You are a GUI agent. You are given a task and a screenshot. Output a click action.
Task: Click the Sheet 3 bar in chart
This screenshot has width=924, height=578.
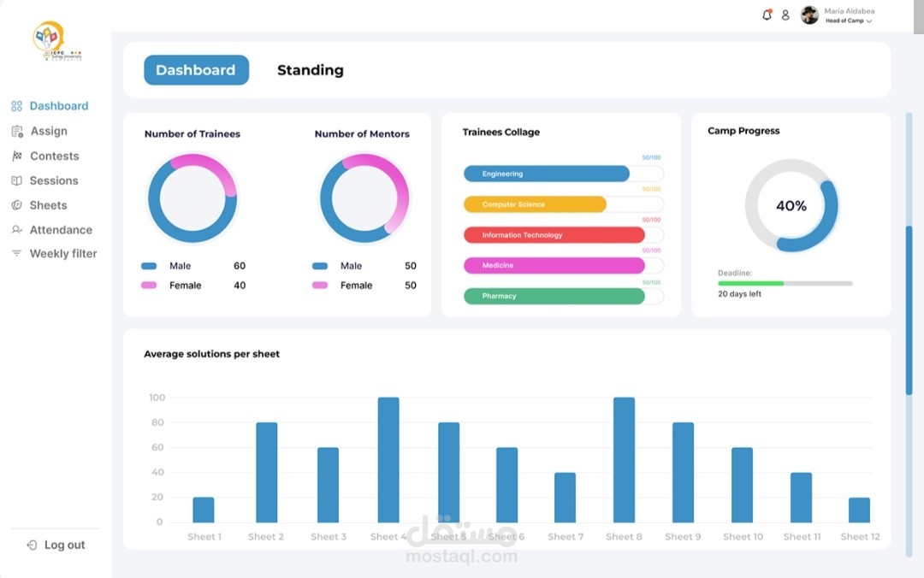(328, 485)
